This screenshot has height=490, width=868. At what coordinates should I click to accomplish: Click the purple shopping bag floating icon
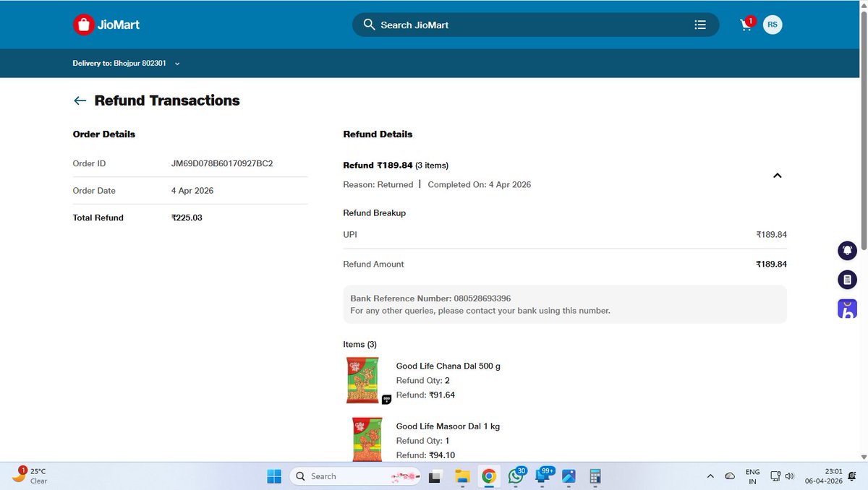847,308
